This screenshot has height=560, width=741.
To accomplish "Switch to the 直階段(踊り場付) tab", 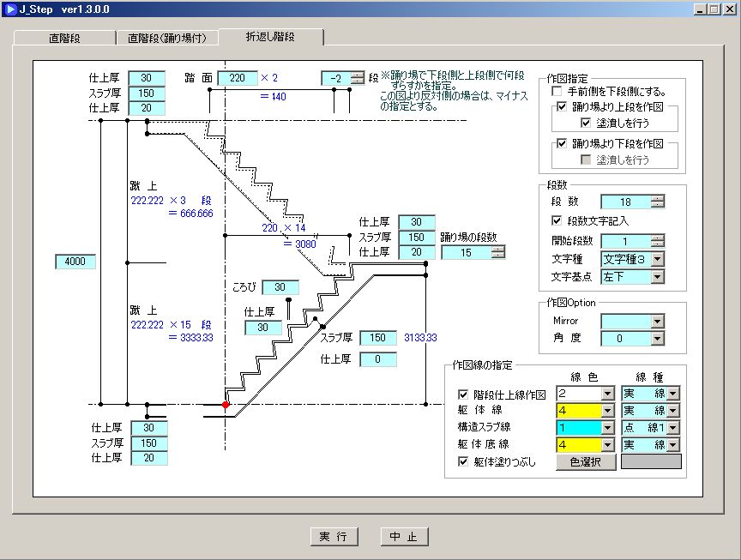I will pyautogui.click(x=166, y=38).
